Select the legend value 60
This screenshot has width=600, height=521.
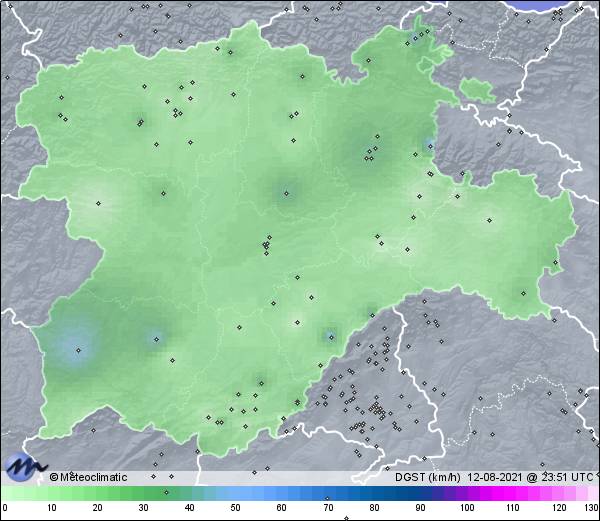coord(282,508)
